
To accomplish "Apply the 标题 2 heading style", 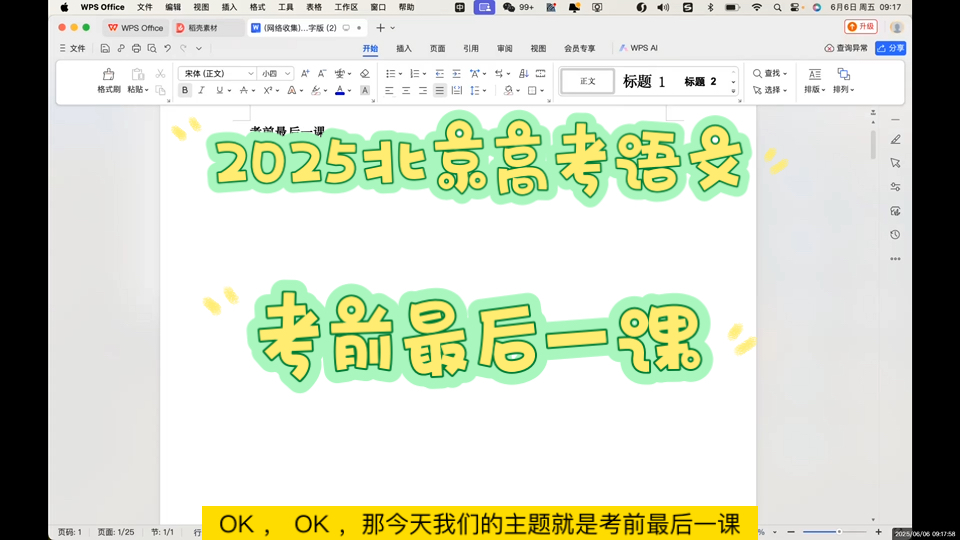I will click(700, 81).
